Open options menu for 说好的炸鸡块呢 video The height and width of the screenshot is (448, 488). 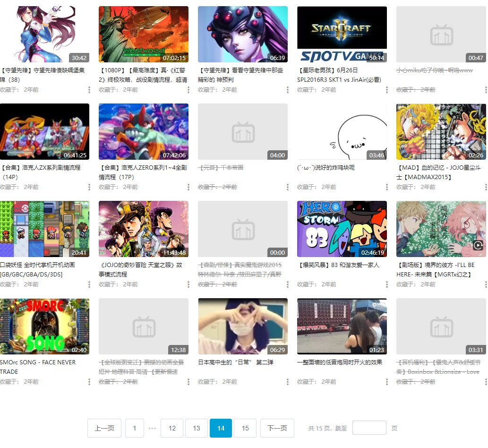(387, 187)
